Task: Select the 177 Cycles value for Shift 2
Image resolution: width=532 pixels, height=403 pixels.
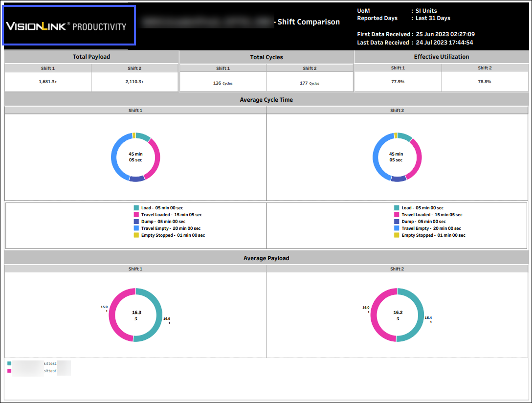Action: point(309,83)
